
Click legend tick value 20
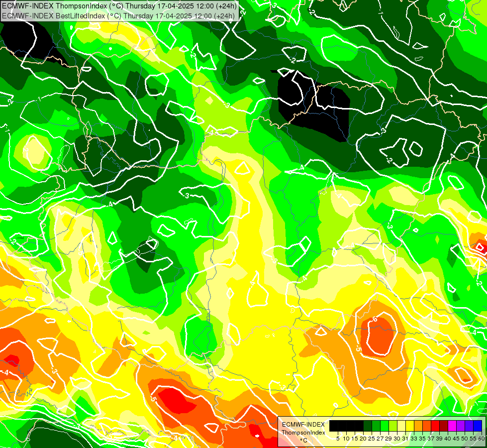click(x=363, y=439)
